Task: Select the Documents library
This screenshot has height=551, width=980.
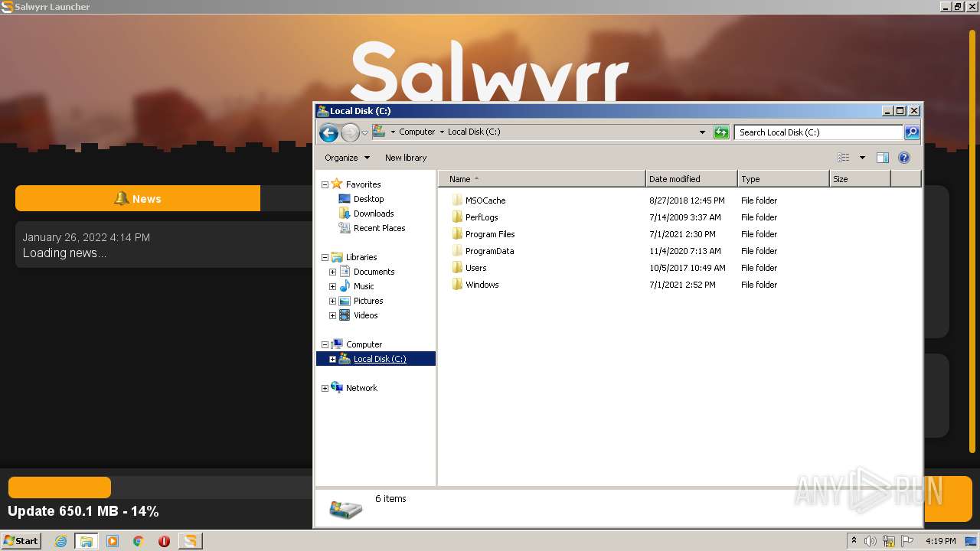Action: pos(374,272)
